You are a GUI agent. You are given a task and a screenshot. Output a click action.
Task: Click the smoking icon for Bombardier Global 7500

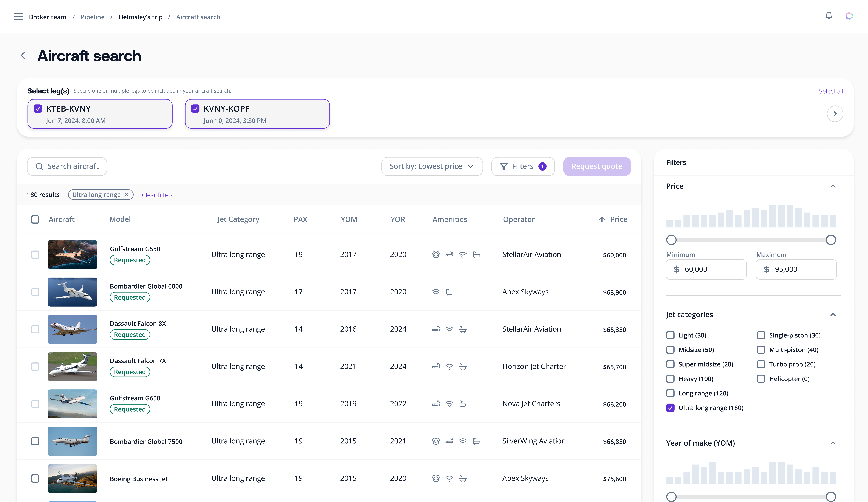tap(449, 441)
